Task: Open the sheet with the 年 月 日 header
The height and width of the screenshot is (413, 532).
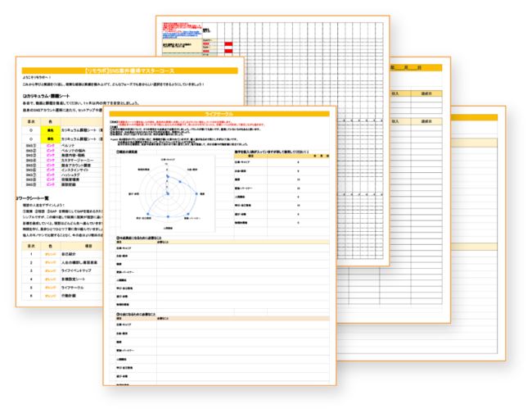Action: coord(420,190)
